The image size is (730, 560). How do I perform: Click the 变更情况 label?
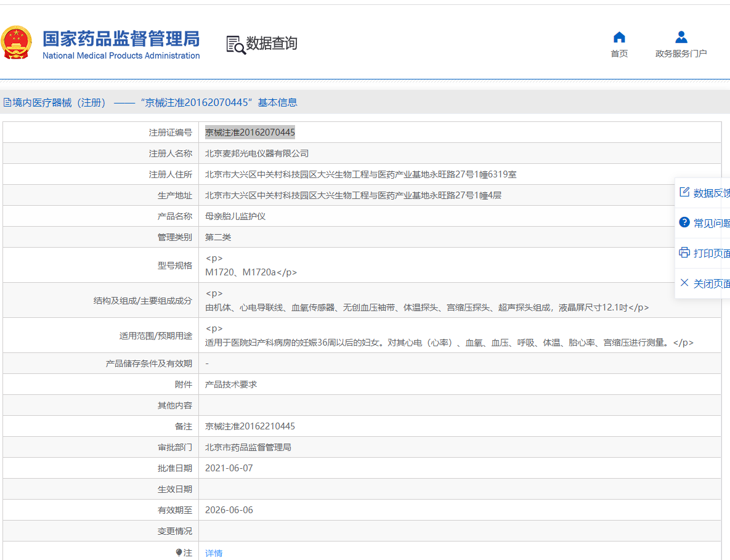coord(174,531)
